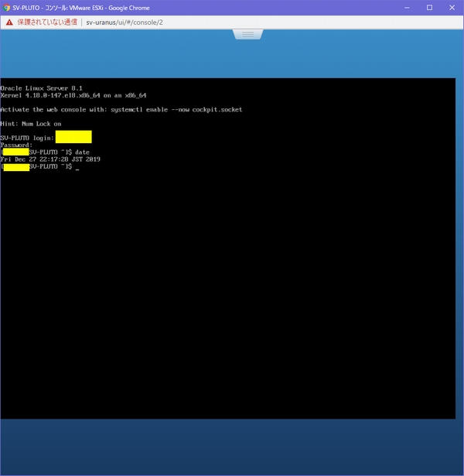Close the SV-PLUTO console window

coord(452,8)
